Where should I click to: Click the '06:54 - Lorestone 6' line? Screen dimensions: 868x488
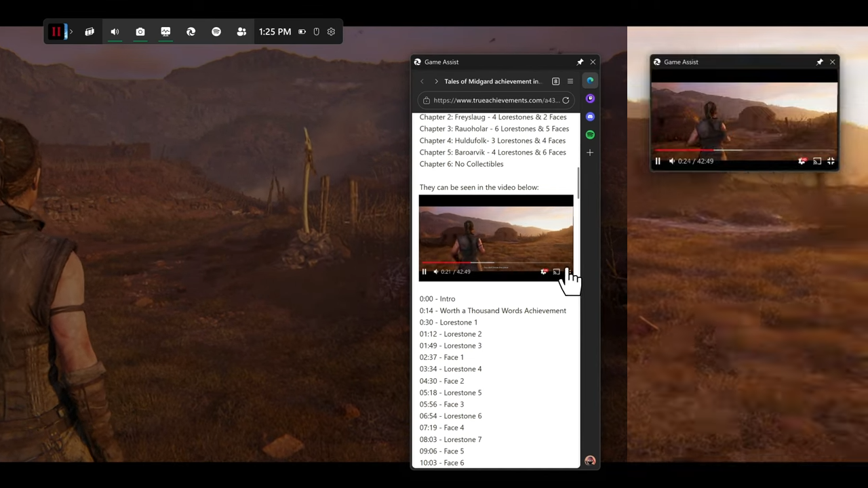coord(450,416)
